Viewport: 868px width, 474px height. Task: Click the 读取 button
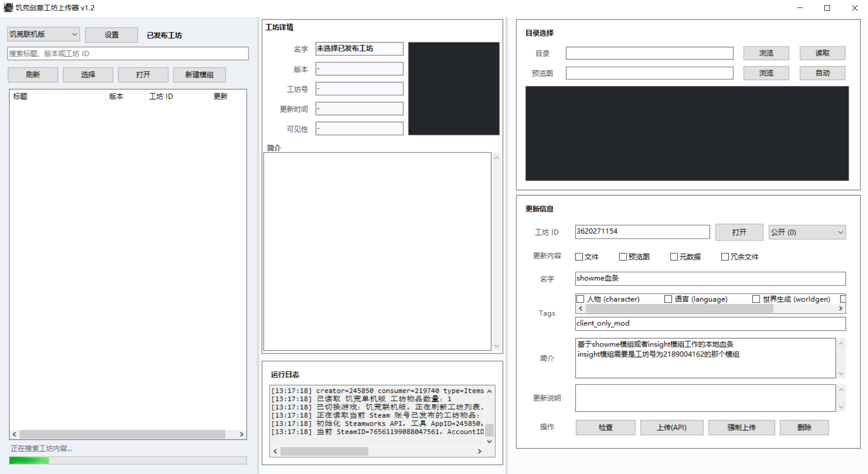pyautogui.click(x=823, y=53)
